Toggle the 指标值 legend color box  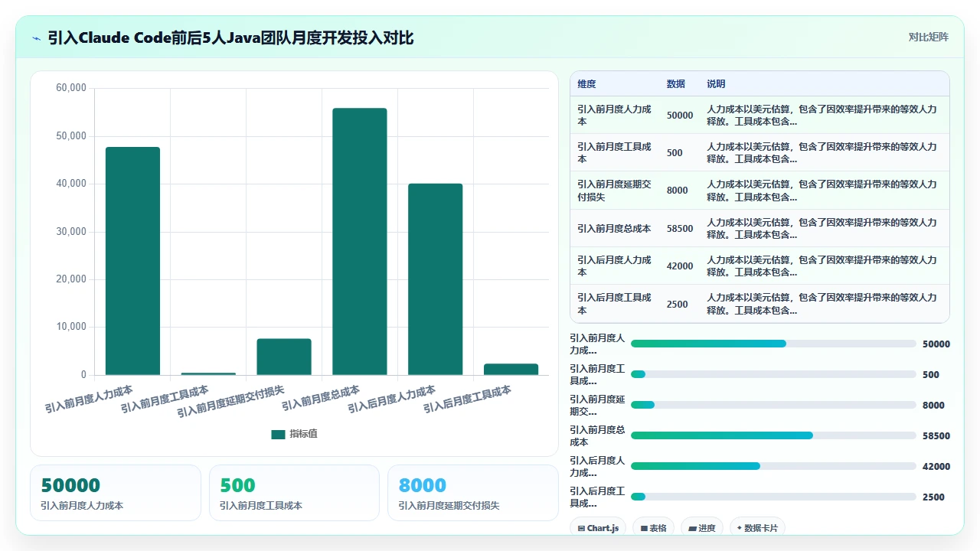pos(278,434)
